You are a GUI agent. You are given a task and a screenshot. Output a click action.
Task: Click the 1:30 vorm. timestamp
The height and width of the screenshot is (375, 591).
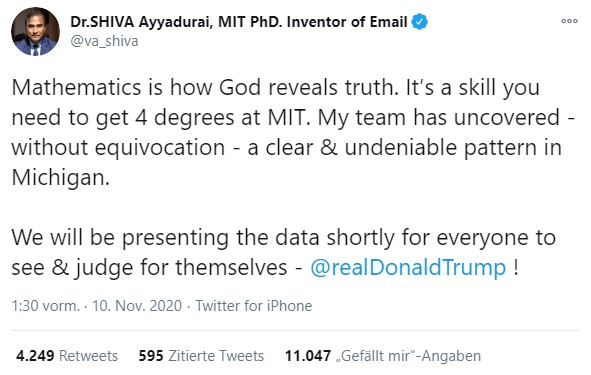point(46,306)
